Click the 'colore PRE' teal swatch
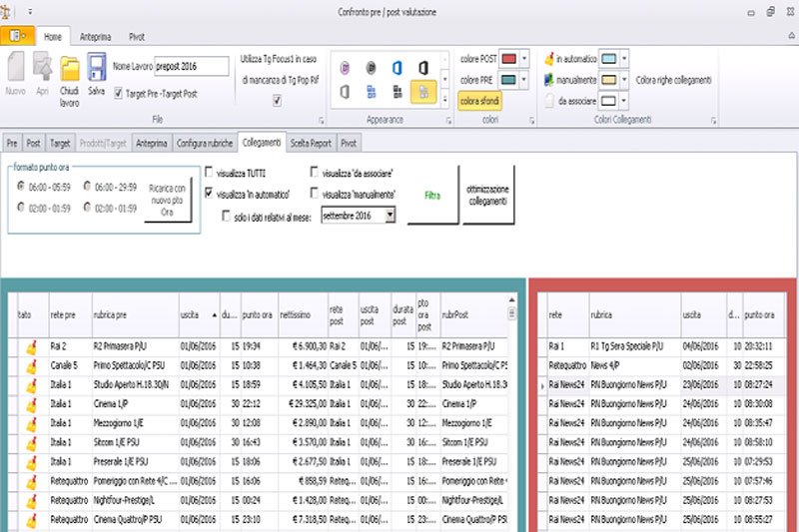This screenshot has height=532, width=799. pos(508,79)
